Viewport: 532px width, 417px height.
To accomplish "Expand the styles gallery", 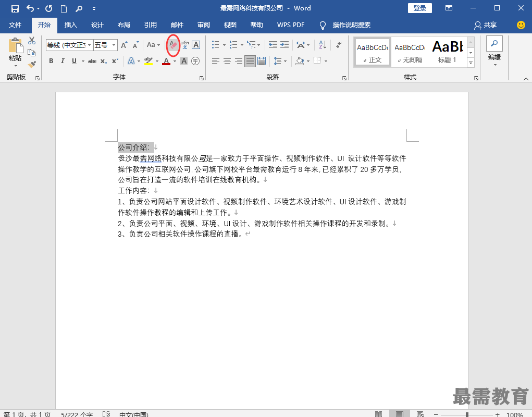I will pos(471,63).
